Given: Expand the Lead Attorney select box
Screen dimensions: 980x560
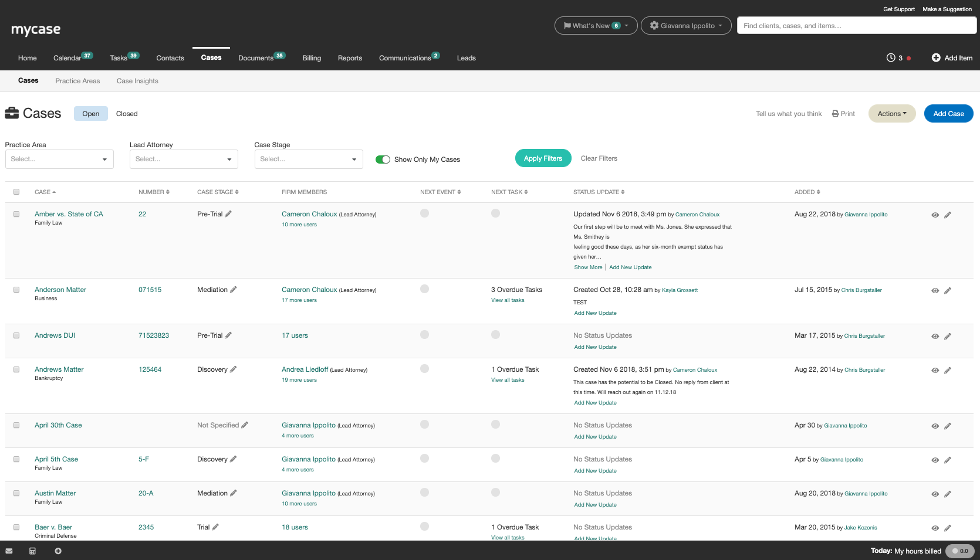Looking at the screenshot, I should tap(184, 159).
